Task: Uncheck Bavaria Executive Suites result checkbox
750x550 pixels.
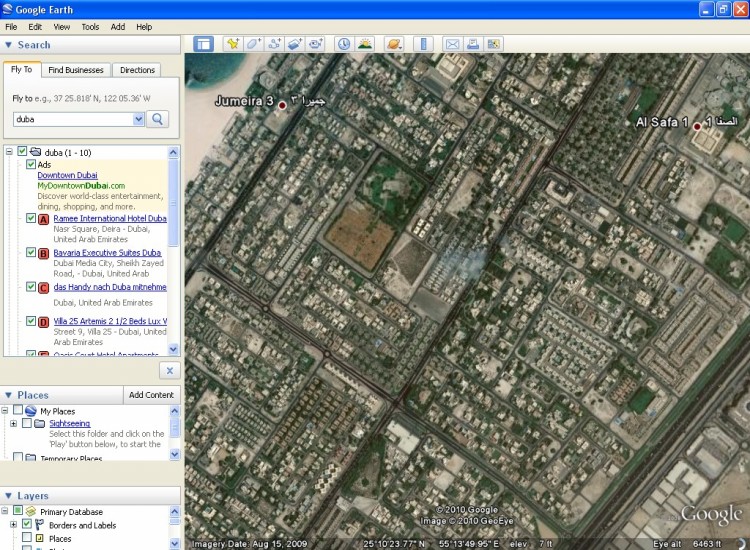Action: (x=31, y=252)
